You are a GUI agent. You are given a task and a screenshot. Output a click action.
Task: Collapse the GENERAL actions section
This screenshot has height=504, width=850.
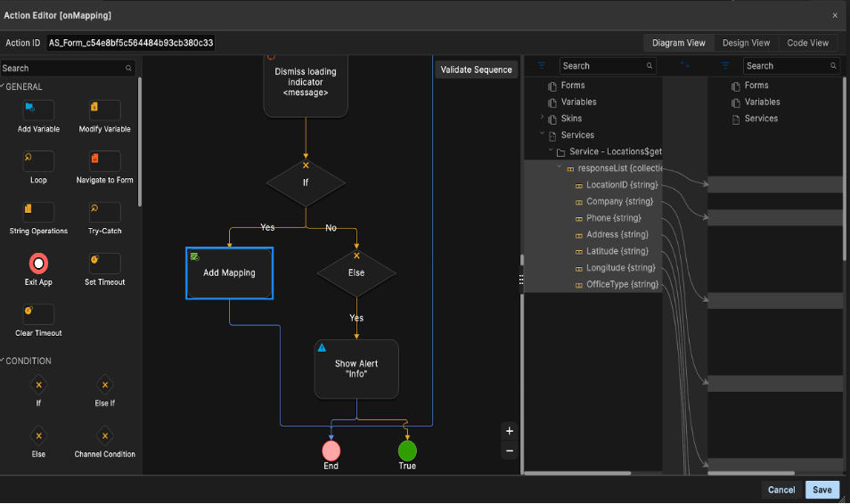point(4,86)
